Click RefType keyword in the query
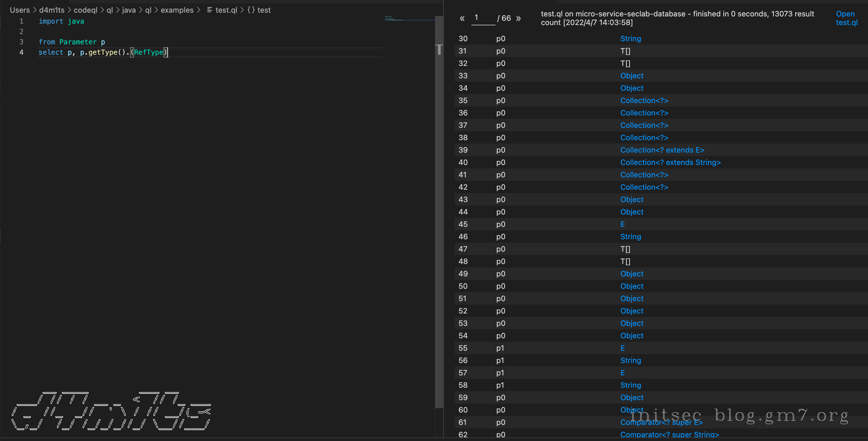The height and width of the screenshot is (441, 868). (149, 52)
